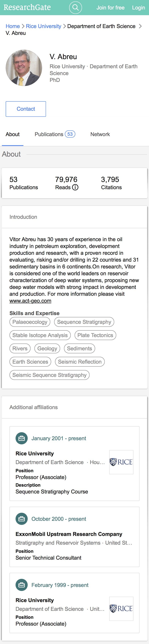This screenshot has width=149, height=644.
Task: Click the Login link
Action: point(138,8)
